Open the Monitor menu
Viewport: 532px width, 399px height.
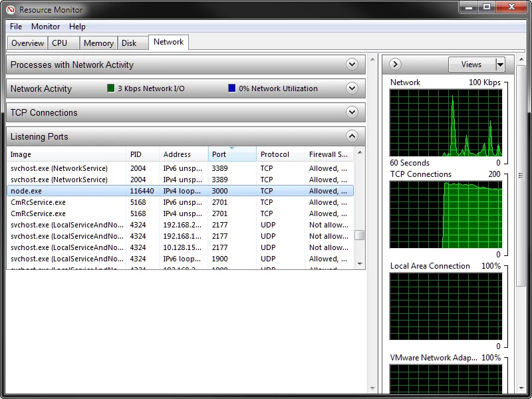46,27
